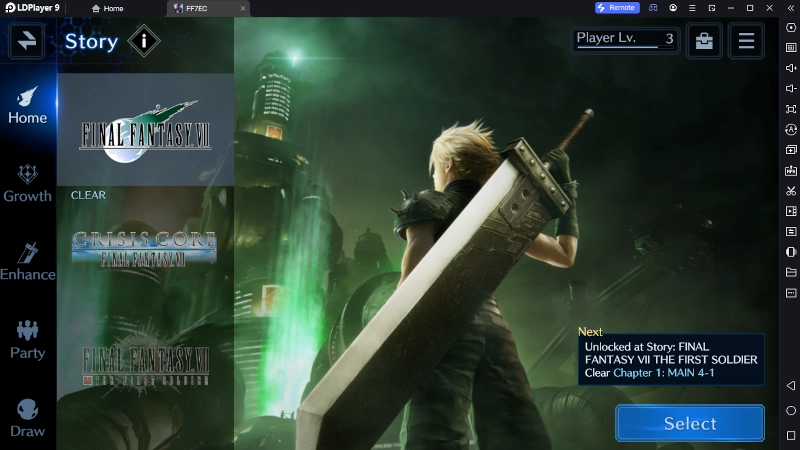Click the Story heading text
The image size is (800, 450).
(x=91, y=41)
